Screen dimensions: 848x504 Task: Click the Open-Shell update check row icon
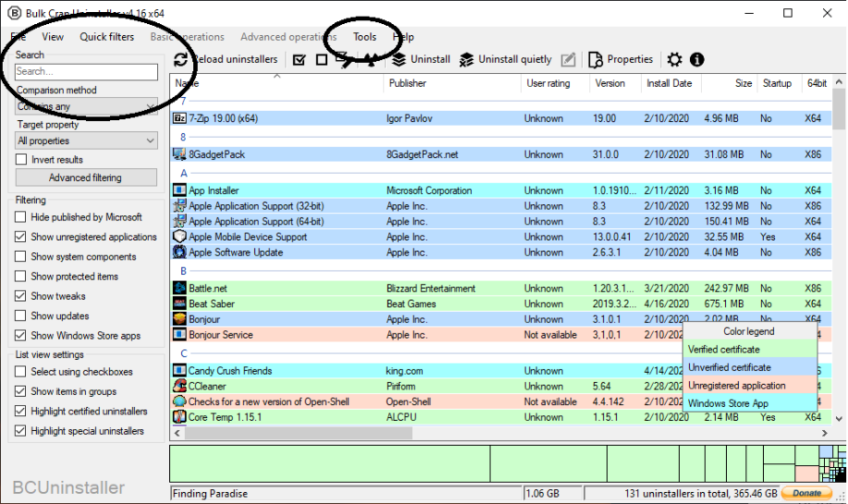[179, 402]
